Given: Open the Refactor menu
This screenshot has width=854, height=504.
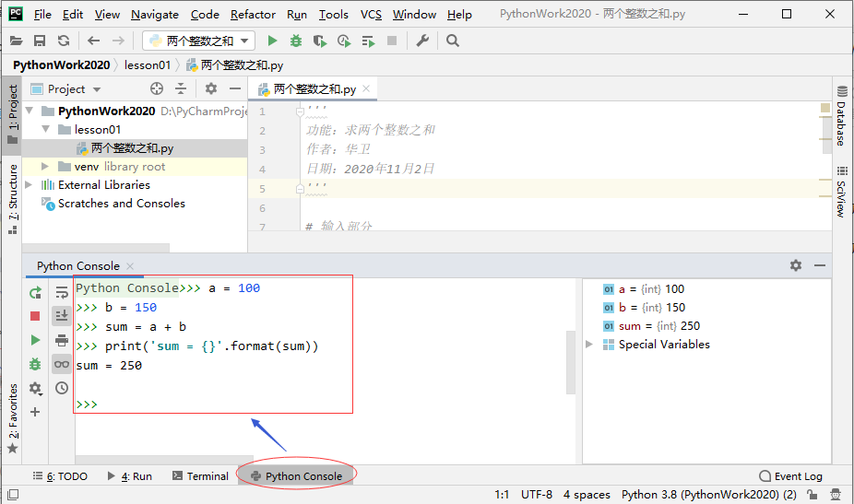Looking at the screenshot, I should [253, 15].
